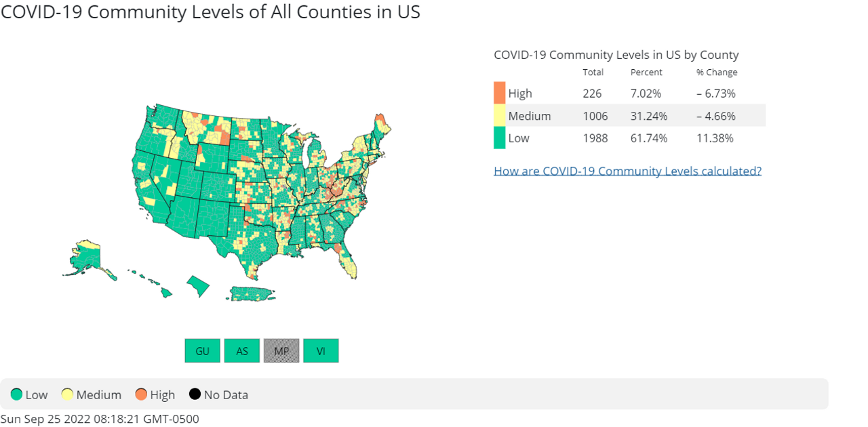Image resolution: width=868 pixels, height=427 pixels.
Task: Click the High row total count 226
Action: tap(592, 94)
